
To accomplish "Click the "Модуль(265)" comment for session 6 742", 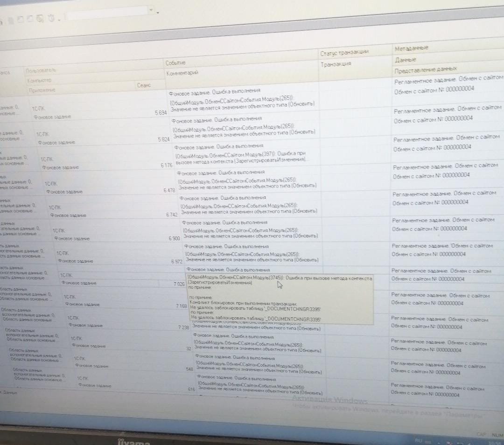I will (249, 208).
